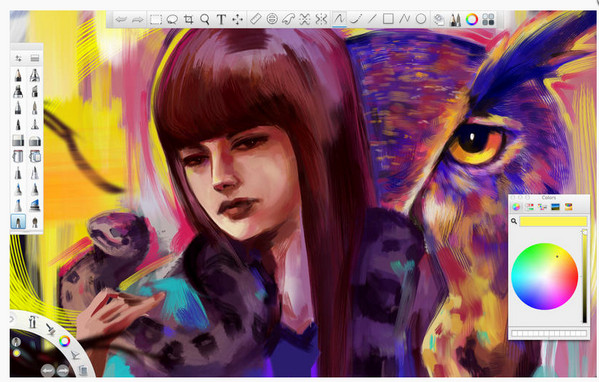Click the Undo arrow in the top toolbar
This screenshot has width=599, height=382.
(121, 19)
